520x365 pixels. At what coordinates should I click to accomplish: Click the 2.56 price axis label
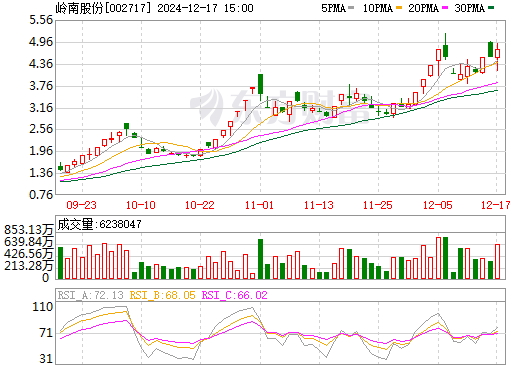41,129
